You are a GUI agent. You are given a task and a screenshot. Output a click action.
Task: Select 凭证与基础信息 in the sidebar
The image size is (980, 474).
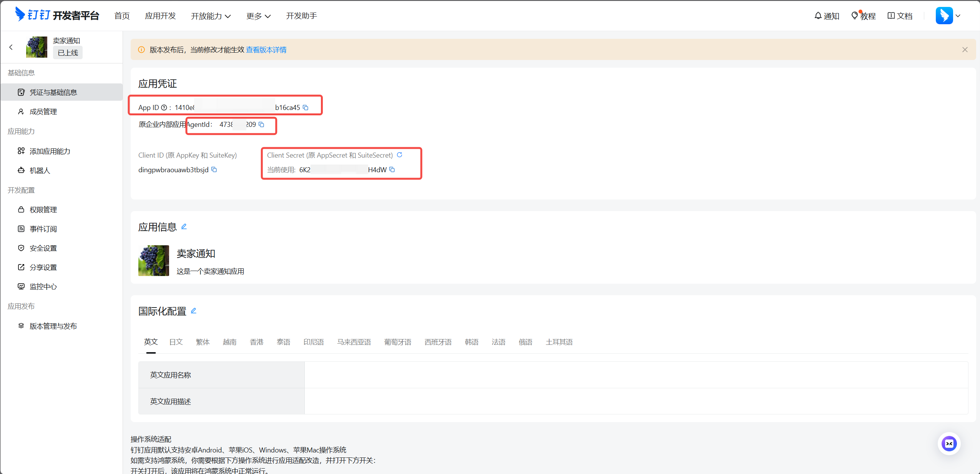(61, 92)
